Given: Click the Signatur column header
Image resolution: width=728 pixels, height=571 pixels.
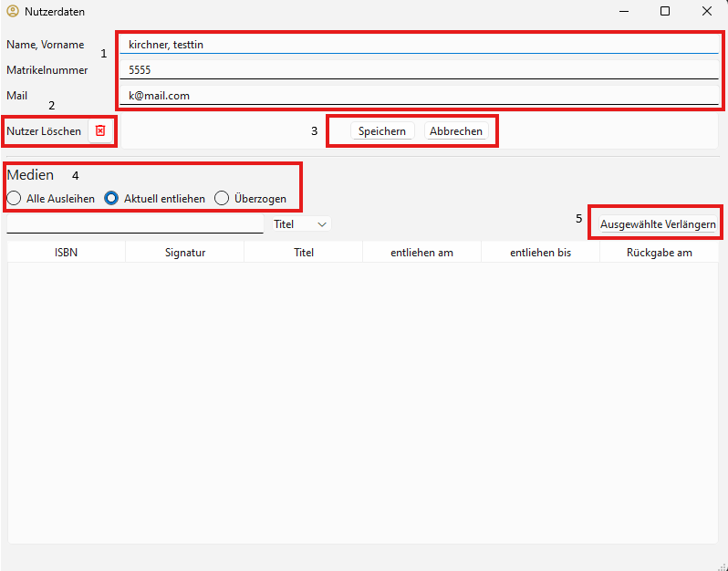Looking at the screenshot, I should pyautogui.click(x=185, y=253).
